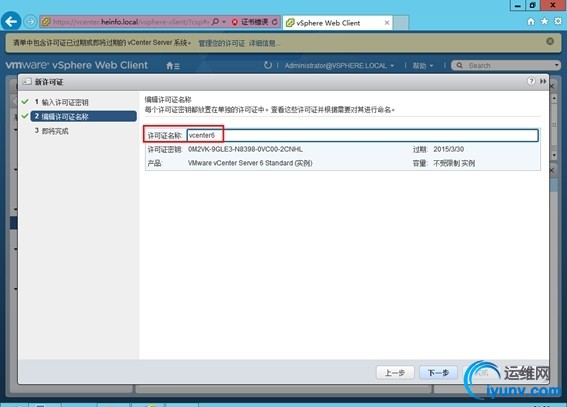This screenshot has width=567, height=407.
Task: Open the browser home page icon
Action: click(x=531, y=22)
